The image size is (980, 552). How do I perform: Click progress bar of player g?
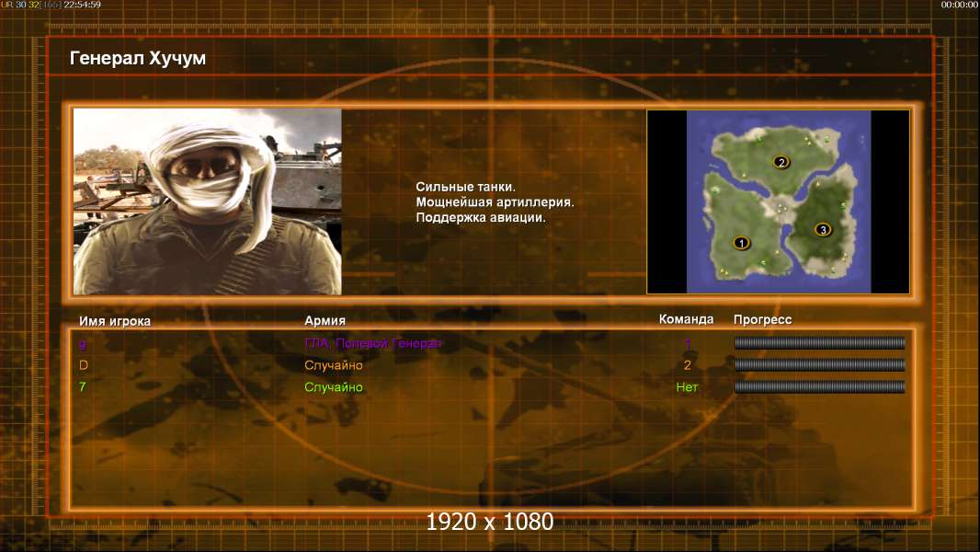tap(819, 342)
